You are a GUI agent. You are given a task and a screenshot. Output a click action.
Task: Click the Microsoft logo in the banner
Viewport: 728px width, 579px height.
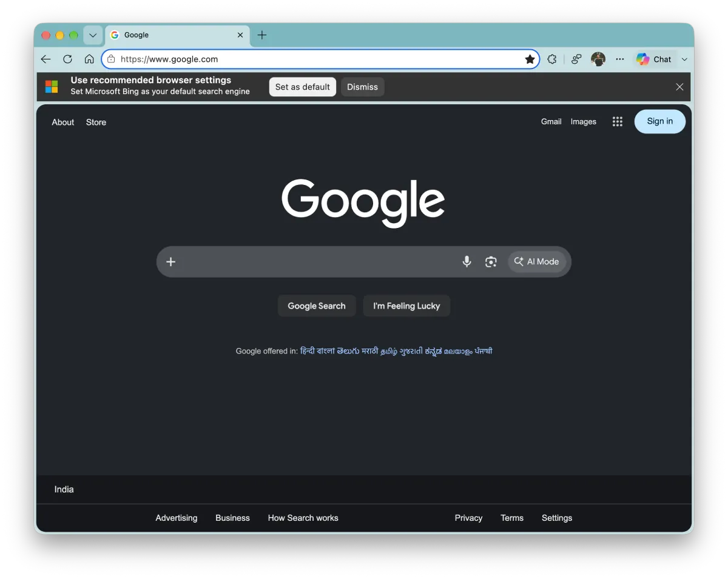[x=52, y=87]
